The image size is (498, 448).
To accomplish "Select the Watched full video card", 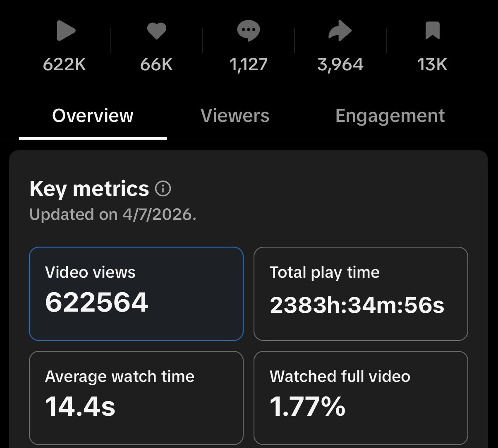I will [x=361, y=398].
